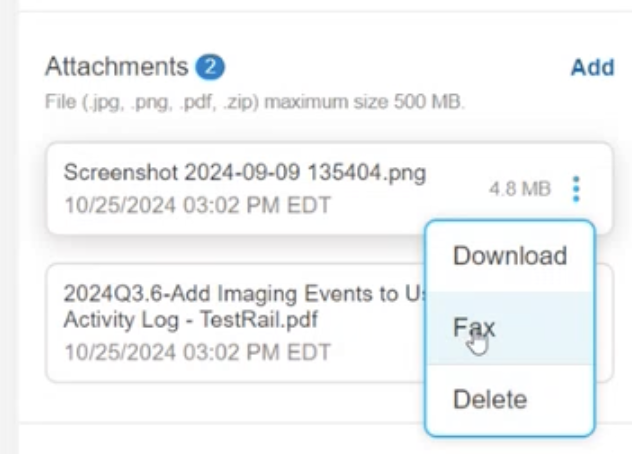Viewport: 632px width, 454px height.
Task: Click the Add attachments link
Action: (x=592, y=67)
